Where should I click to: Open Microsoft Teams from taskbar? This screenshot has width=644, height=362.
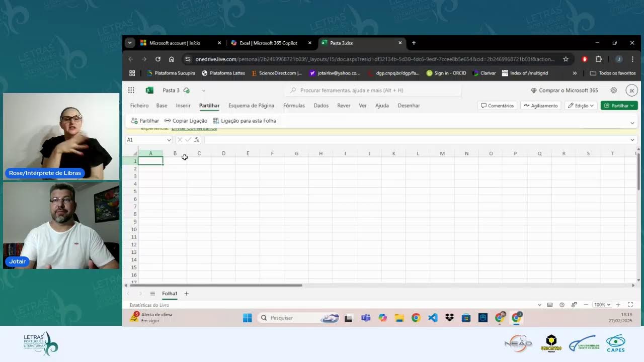pyautogui.click(x=366, y=318)
